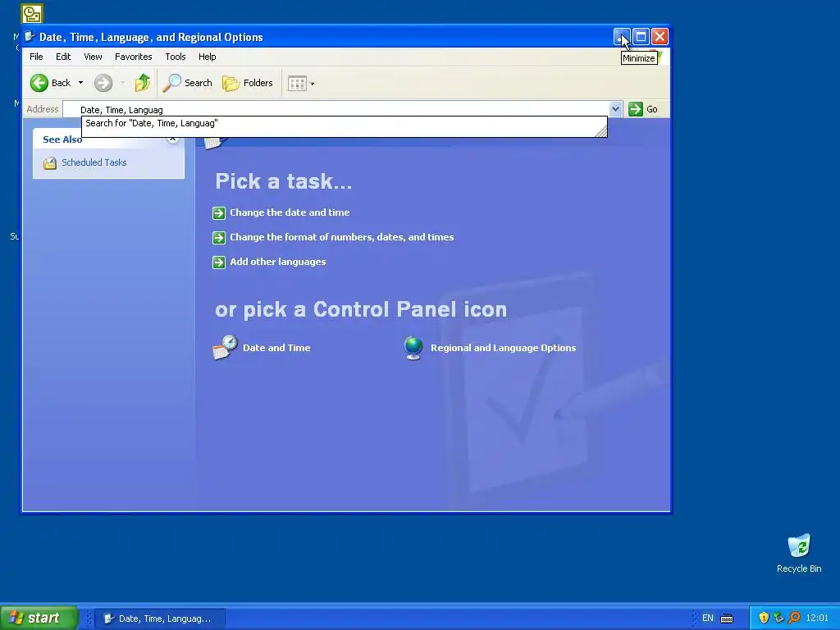Screen dimensions: 840x630
Task: Click the 'Add other languages' task
Action: click(x=278, y=262)
